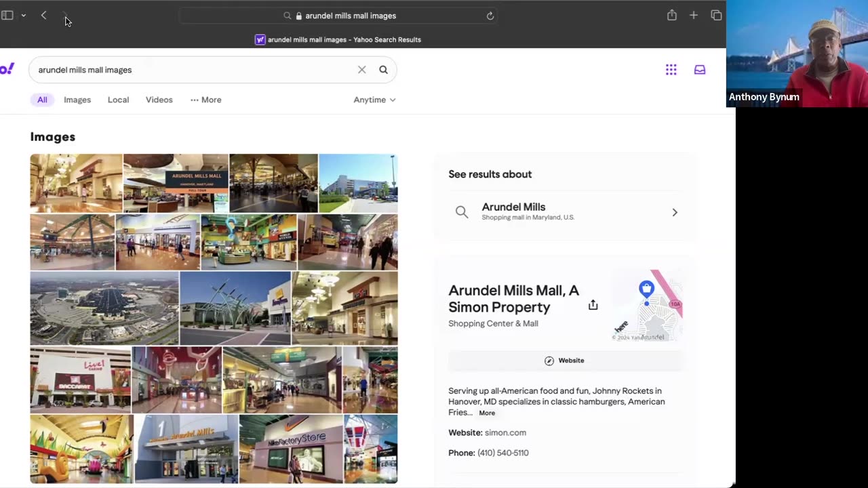The image size is (868, 488).
Task: Click the chevron beside Arundel Mills
Action: pyautogui.click(x=675, y=212)
